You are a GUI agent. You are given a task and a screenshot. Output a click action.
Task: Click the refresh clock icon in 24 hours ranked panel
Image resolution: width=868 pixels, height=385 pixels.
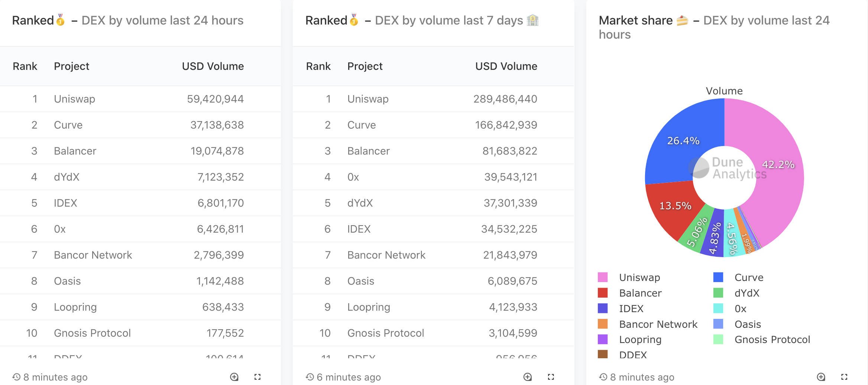pos(16,377)
